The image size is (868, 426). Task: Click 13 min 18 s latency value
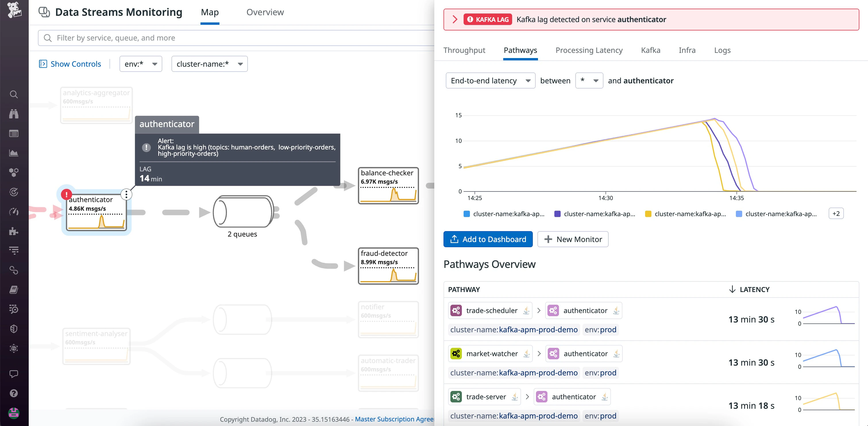(x=751, y=405)
